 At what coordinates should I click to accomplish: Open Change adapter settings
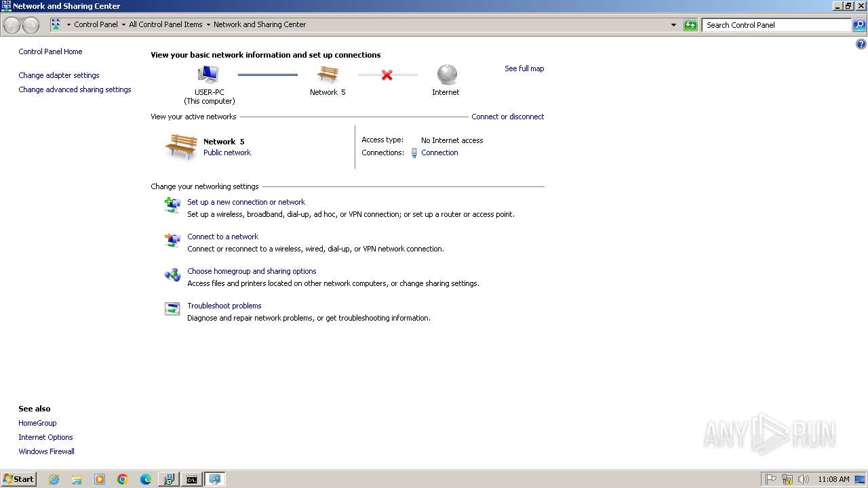coord(59,75)
